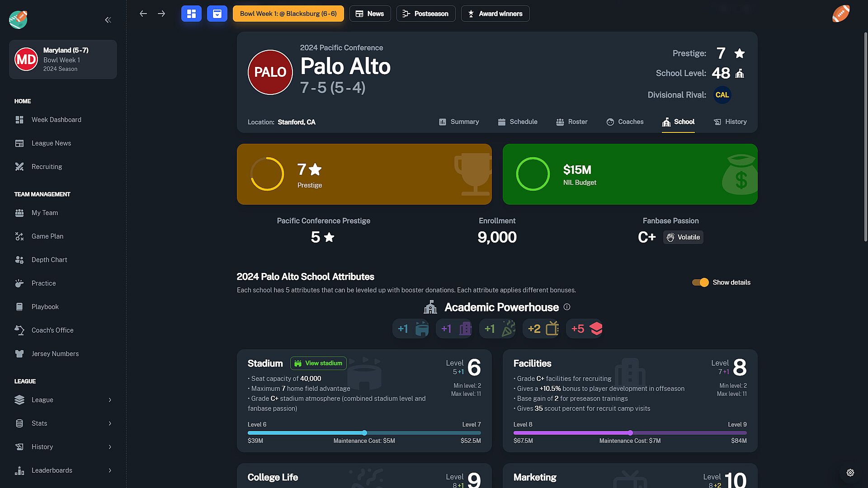This screenshot has height=488, width=868.
Task: Open settings gear at bottom right
Action: coord(850,473)
